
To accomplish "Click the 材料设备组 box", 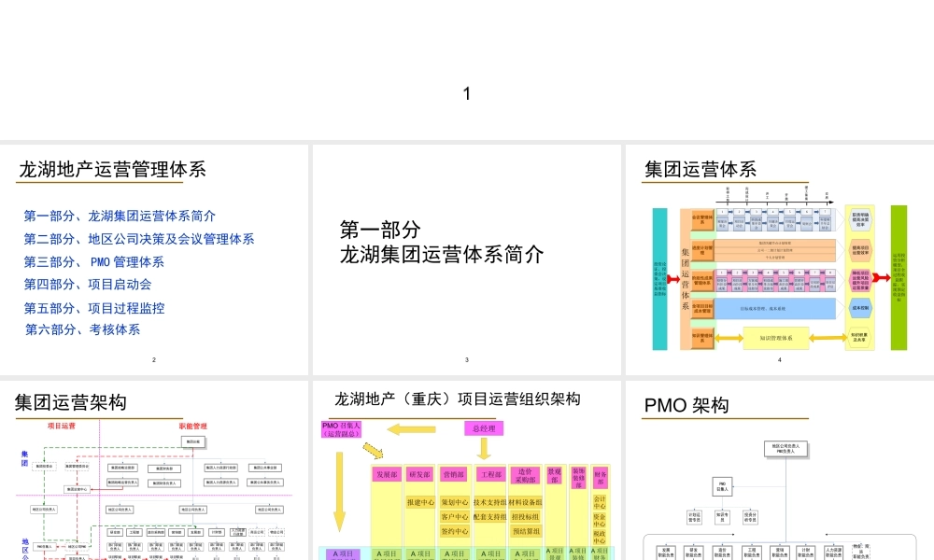I will coord(525,502).
